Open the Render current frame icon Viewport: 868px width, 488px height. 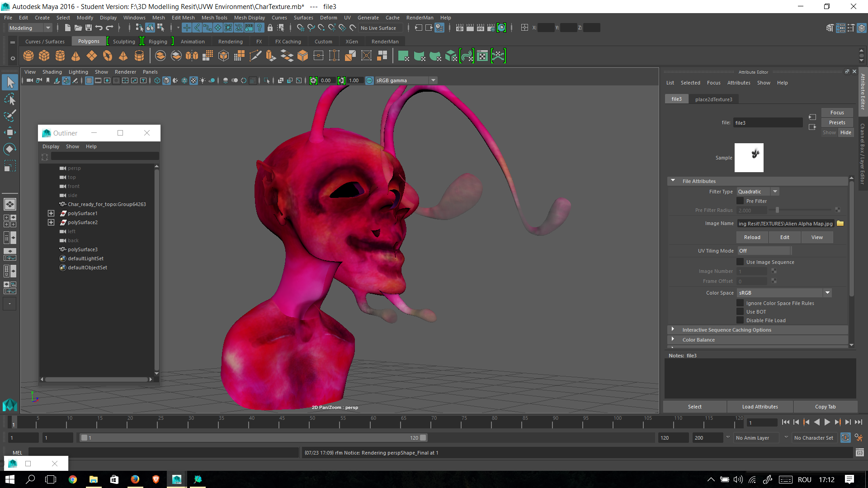[x=470, y=28]
